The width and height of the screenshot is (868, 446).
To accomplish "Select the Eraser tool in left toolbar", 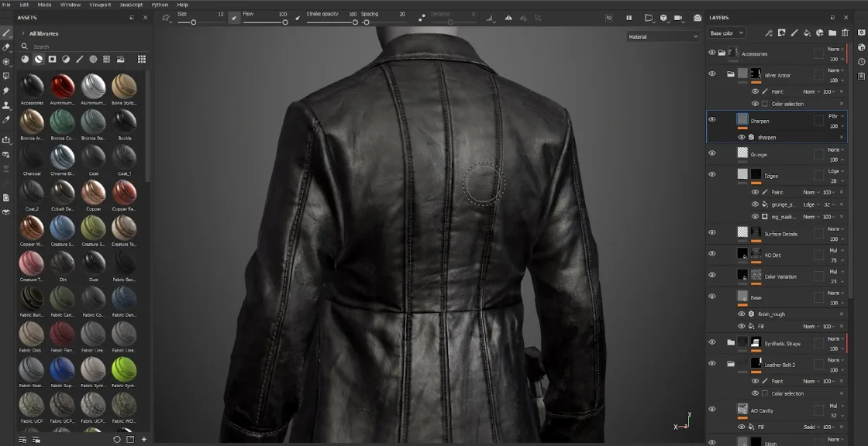I will coord(6,47).
